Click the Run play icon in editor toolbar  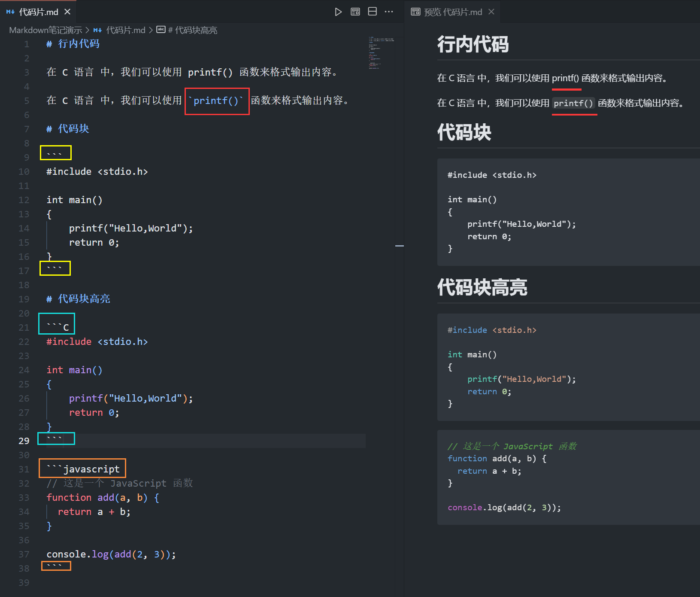click(x=338, y=12)
